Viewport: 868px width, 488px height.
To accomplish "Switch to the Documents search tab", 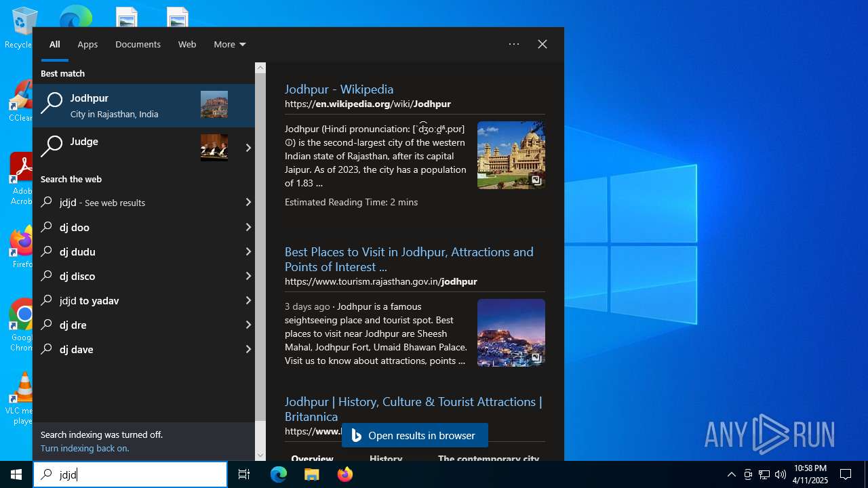I will pyautogui.click(x=138, y=44).
